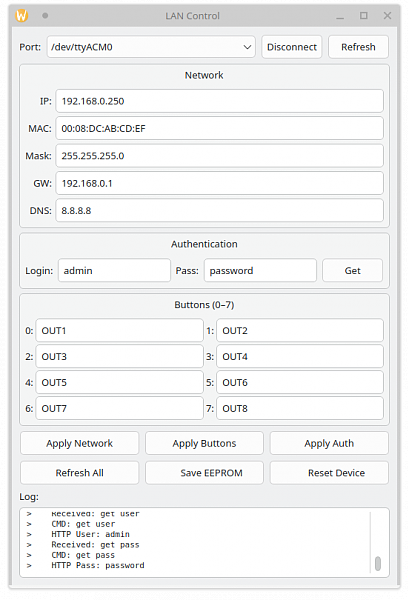The height and width of the screenshot is (600, 409).
Task: Click into the MAC address field
Action: click(220, 129)
